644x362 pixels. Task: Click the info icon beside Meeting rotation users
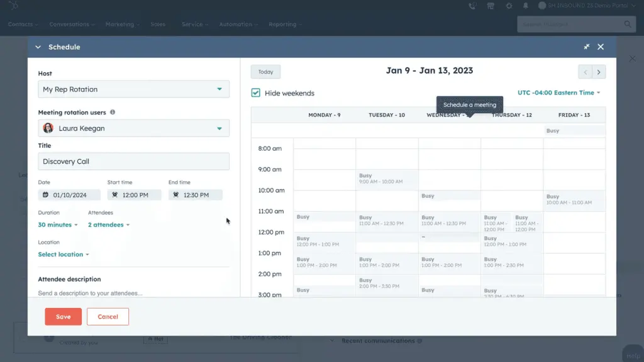point(113,112)
